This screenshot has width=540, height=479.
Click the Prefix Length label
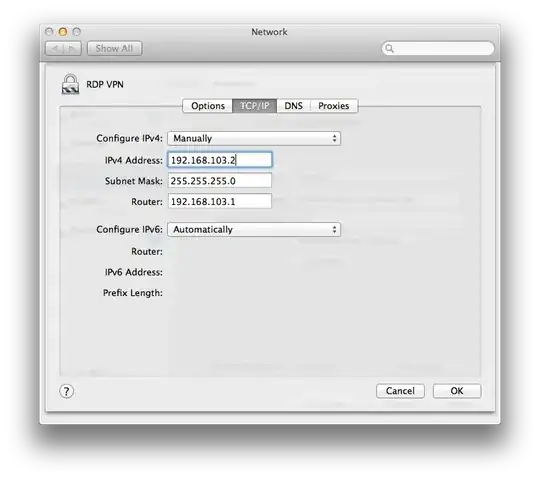133,293
